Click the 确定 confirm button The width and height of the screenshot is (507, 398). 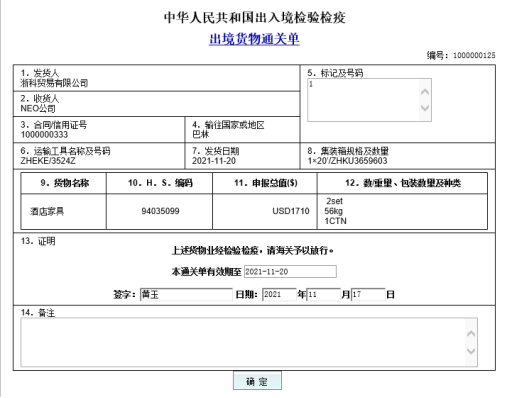click(x=257, y=381)
